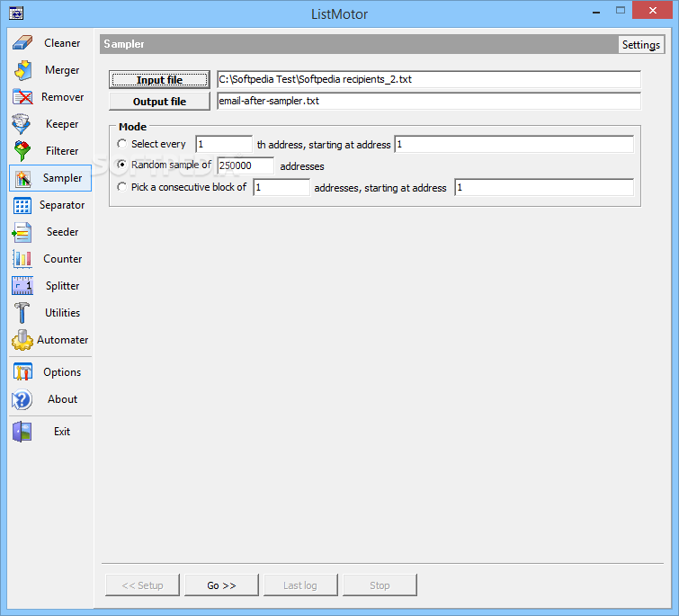Click the ListMotor title bar app icon

pos(16,13)
